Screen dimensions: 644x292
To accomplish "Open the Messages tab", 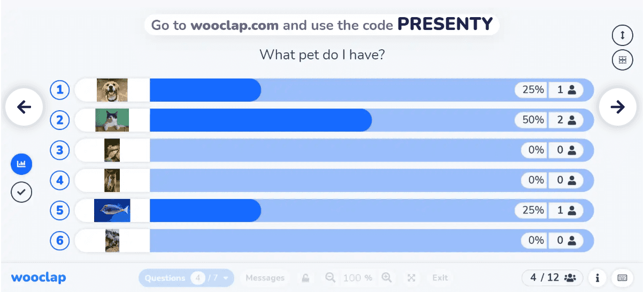I will [265, 278].
